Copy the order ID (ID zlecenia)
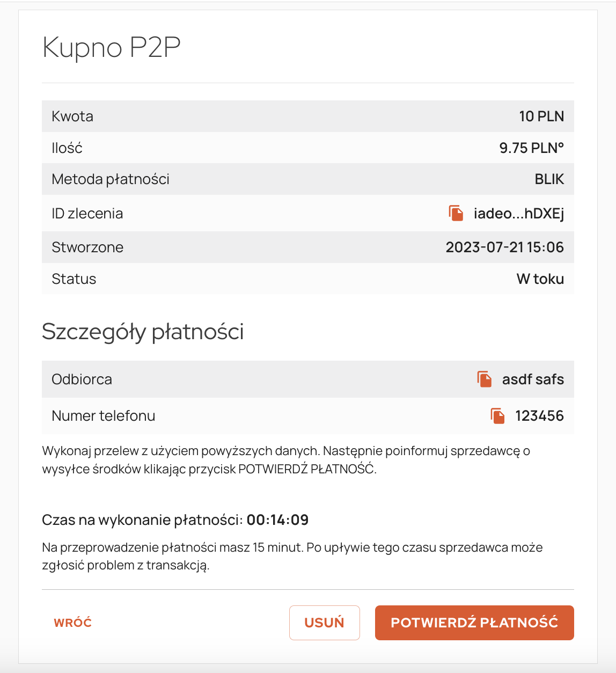This screenshot has height=673, width=616. pyautogui.click(x=456, y=213)
